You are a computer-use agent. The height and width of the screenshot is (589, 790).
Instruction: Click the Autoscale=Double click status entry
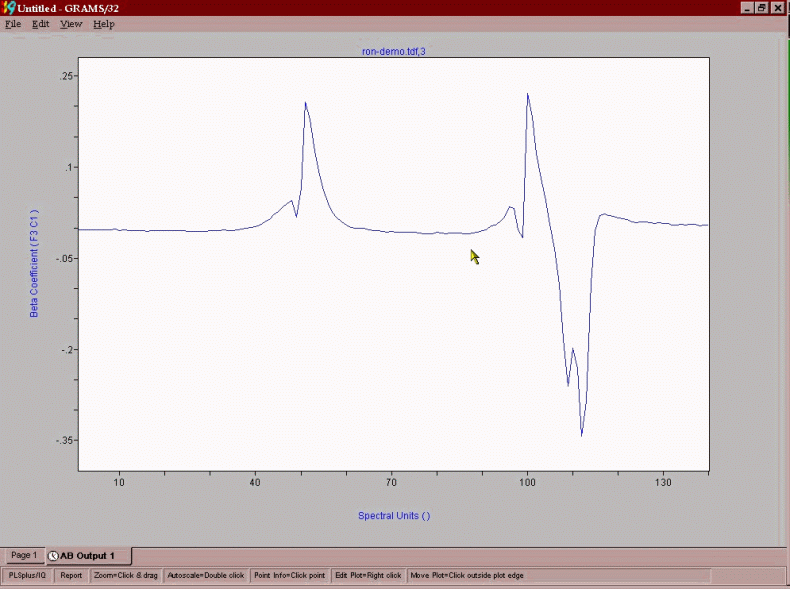tap(206, 575)
